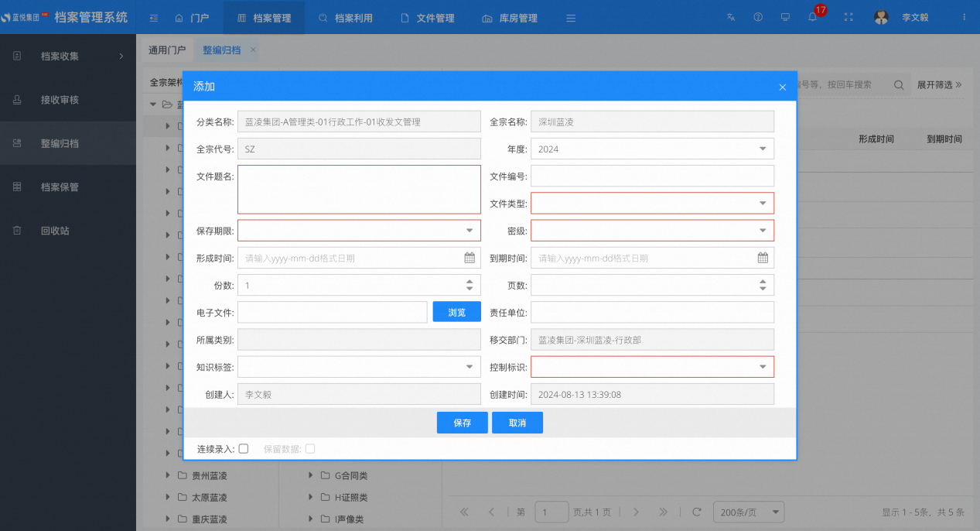
Task: Open notifications bell with 17 badge
Action: click(x=813, y=17)
